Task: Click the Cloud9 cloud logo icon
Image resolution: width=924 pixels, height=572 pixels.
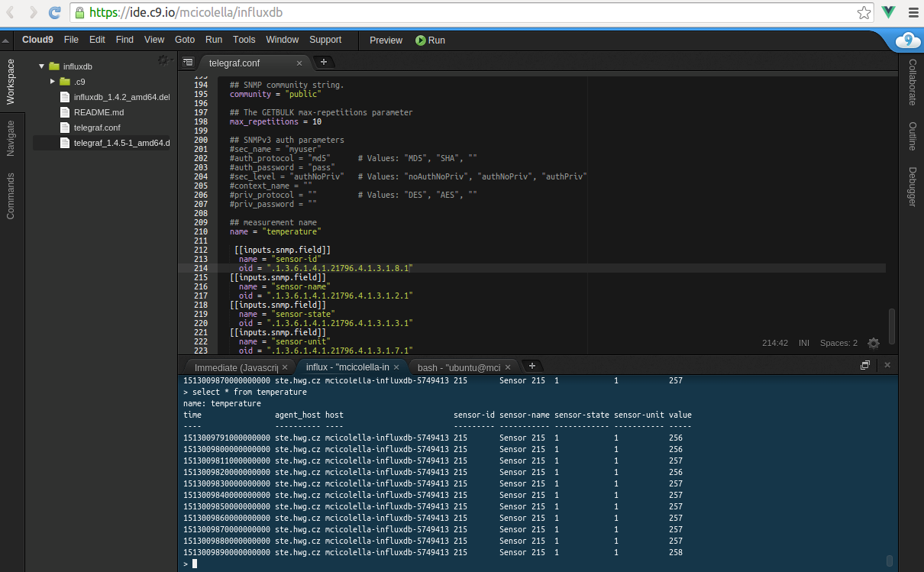Action: 906,40
